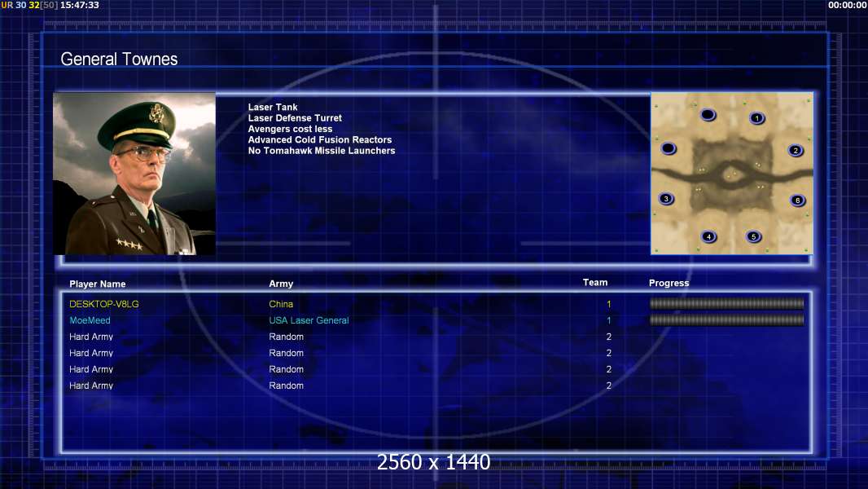Viewport: 868px width, 489px height.
Task: Click General Townes portrait image
Action: click(x=134, y=174)
